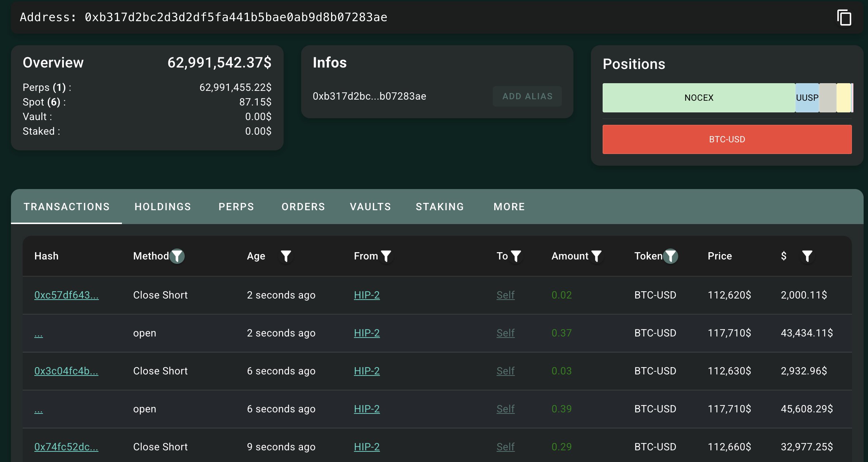Open the Age column filter

coord(286,256)
